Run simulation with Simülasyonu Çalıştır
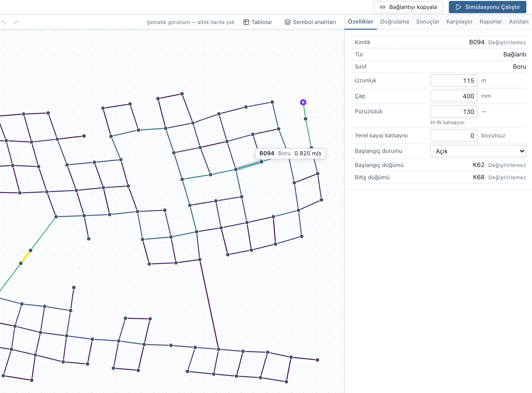 click(x=487, y=7)
